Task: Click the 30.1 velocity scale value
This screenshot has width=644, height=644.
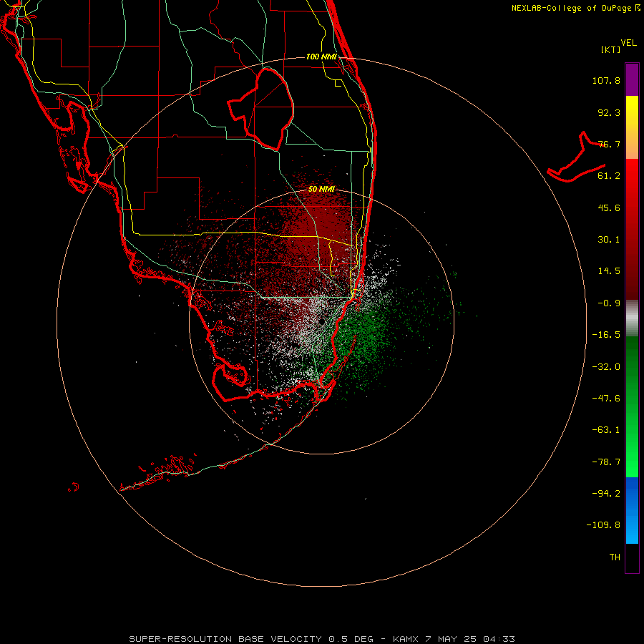Action: [609, 240]
